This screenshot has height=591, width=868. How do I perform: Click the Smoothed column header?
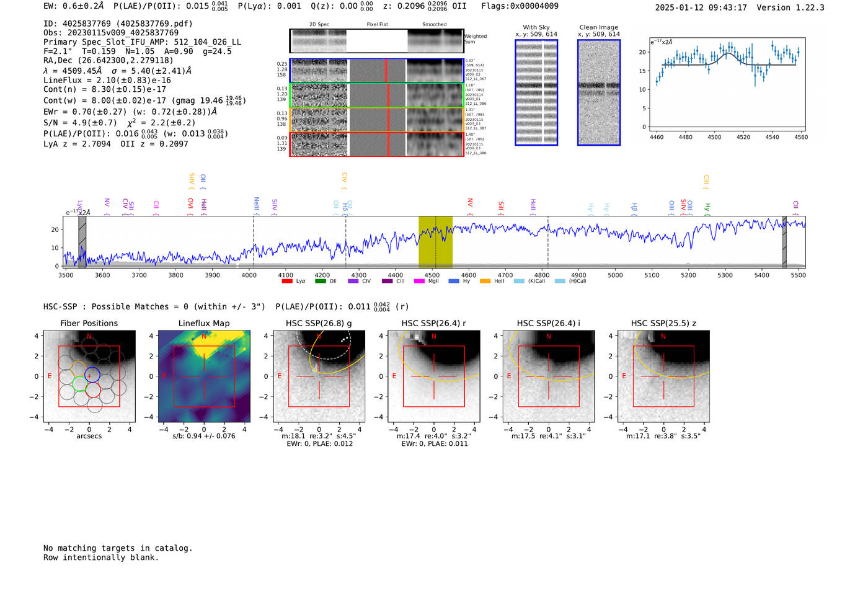click(434, 25)
